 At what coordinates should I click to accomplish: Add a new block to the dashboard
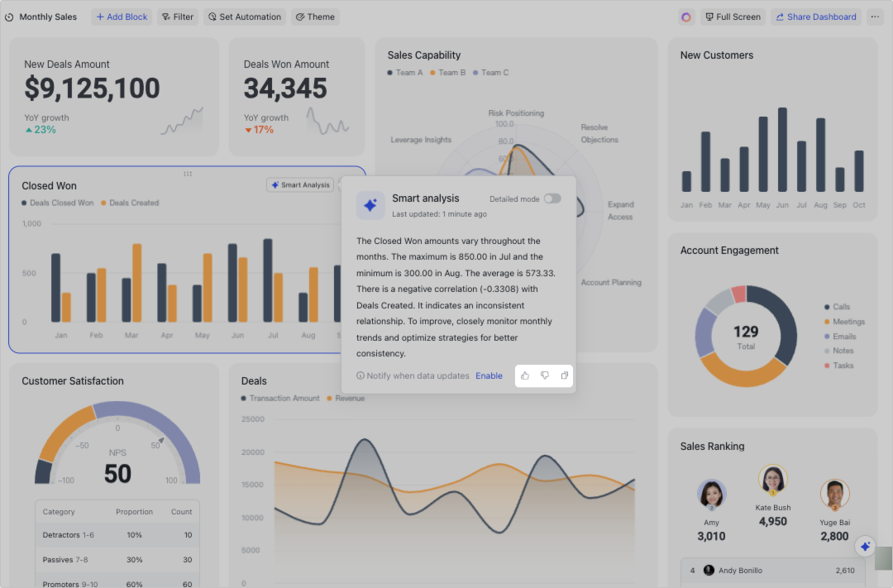(121, 17)
